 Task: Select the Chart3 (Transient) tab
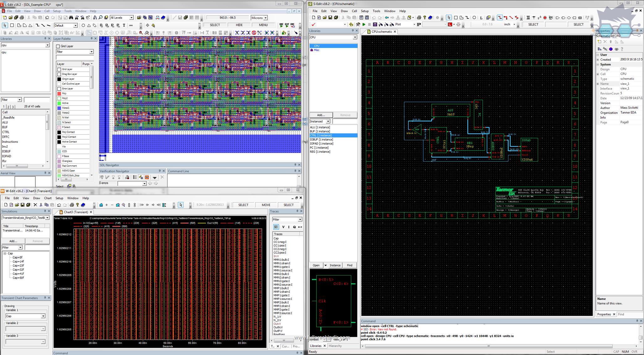point(76,212)
